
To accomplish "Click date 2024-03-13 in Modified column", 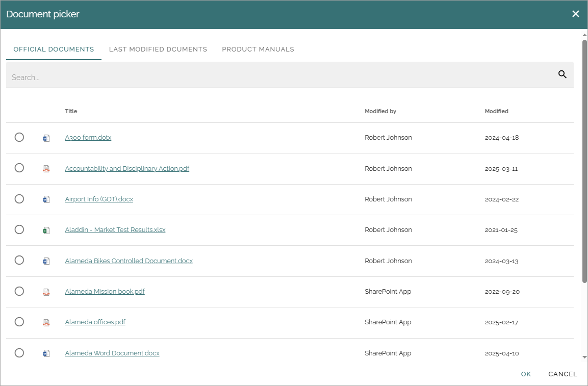I will [x=501, y=261].
